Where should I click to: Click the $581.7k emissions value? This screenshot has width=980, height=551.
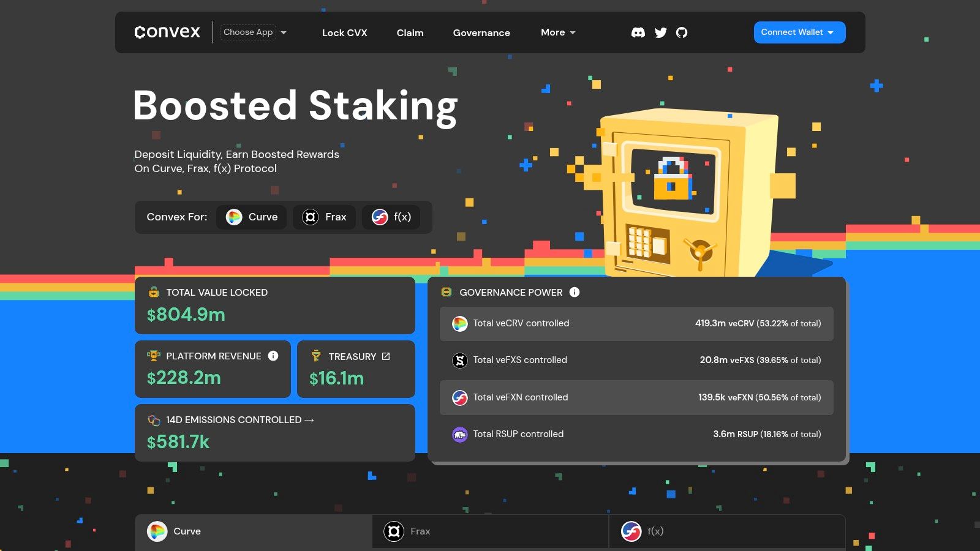point(178,442)
